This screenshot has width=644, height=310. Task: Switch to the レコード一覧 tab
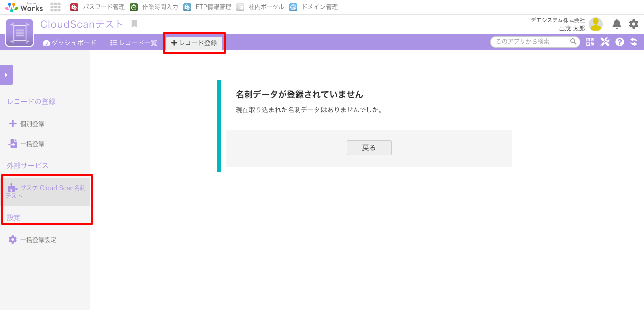tap(133, 43)
